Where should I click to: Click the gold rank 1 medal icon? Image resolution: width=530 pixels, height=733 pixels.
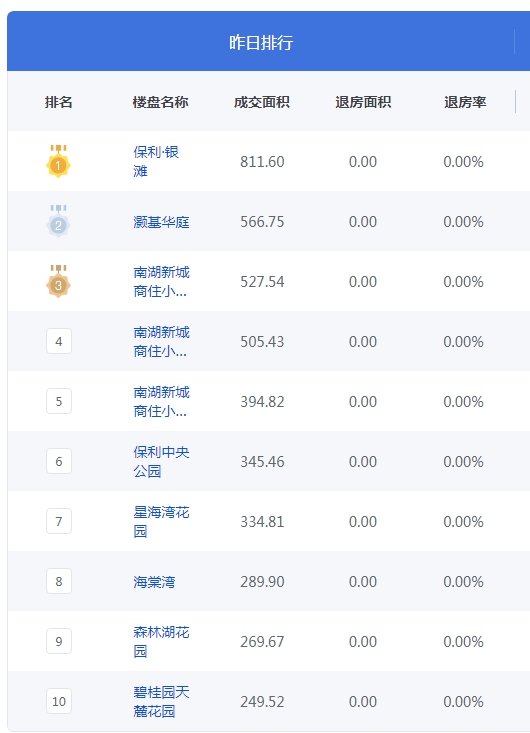tap(58, 161)
